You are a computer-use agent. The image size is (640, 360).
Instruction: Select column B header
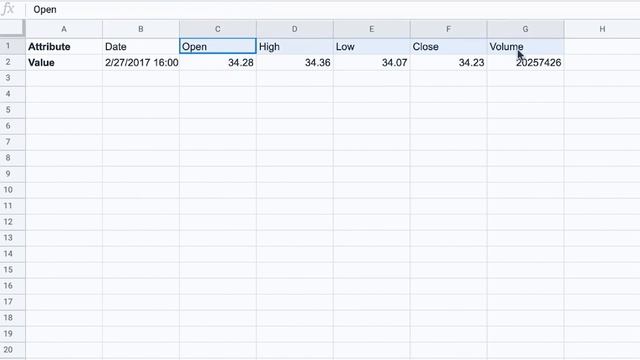141,29
